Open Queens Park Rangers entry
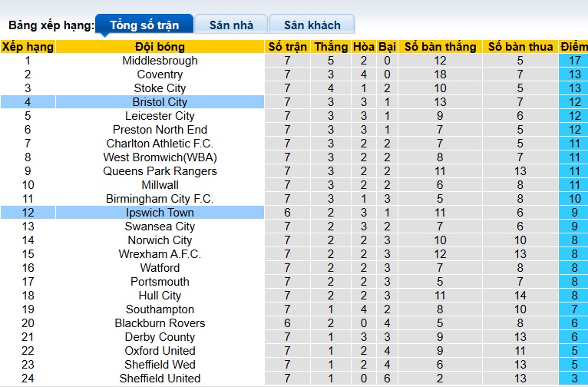Image resolution: width=588 pixels, height=387 pixels. click(160, 171)
